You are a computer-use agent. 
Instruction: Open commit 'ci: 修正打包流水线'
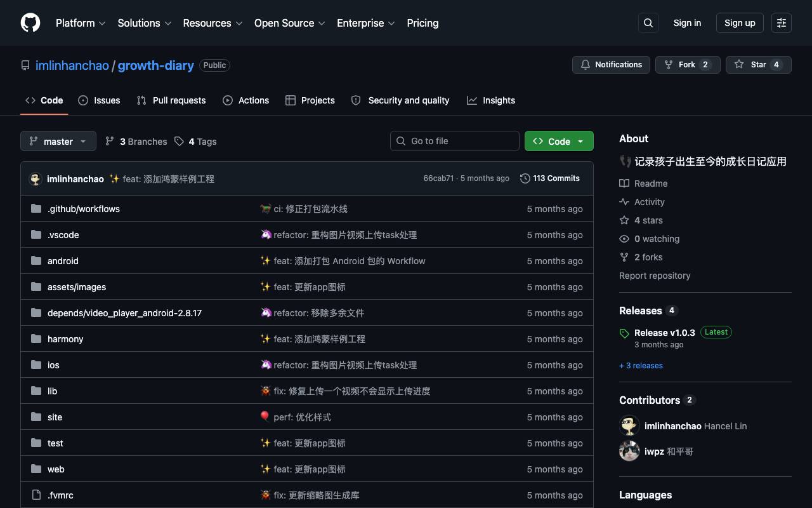click(311, 209)
